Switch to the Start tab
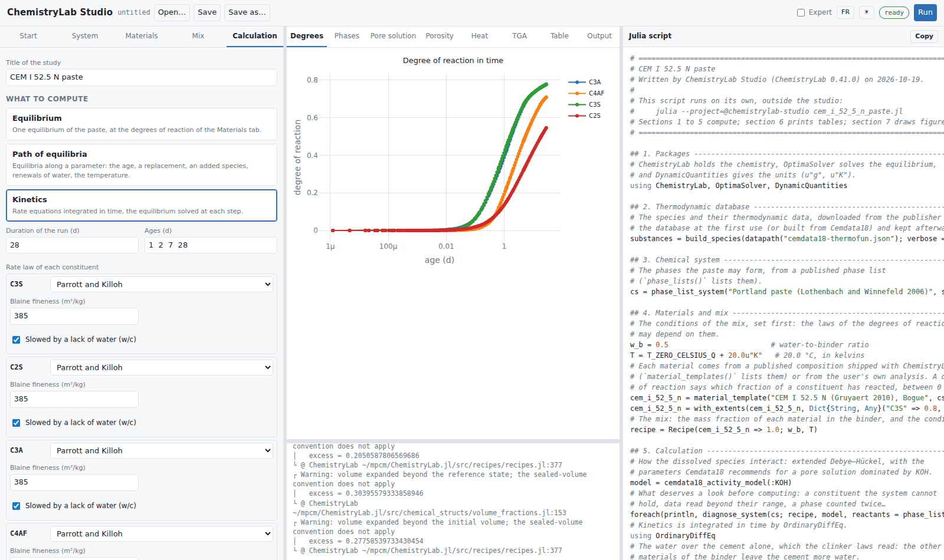This screenshot has width=944, height=560. (28, 36)
